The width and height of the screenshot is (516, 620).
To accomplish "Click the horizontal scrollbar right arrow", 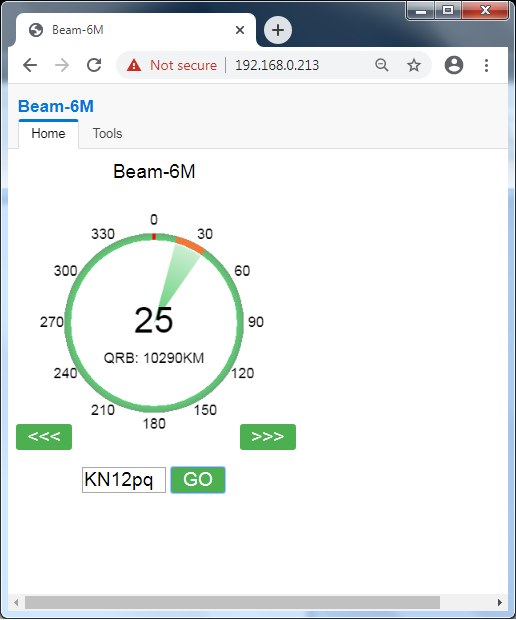I will tap(500, 603).
